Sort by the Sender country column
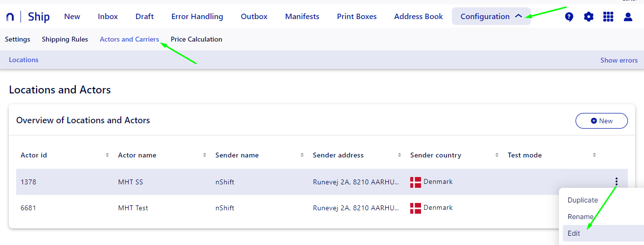 tap(496, 156)
